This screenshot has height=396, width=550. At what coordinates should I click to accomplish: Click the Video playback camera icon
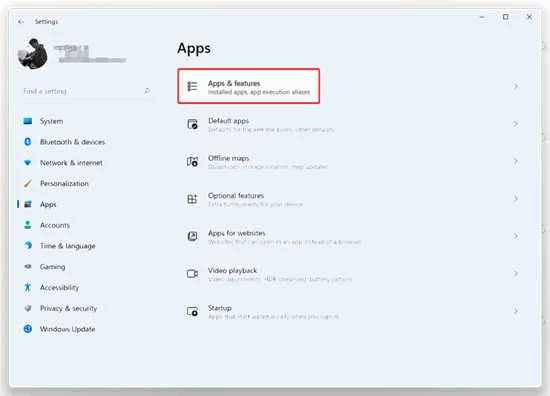point(192,274)
